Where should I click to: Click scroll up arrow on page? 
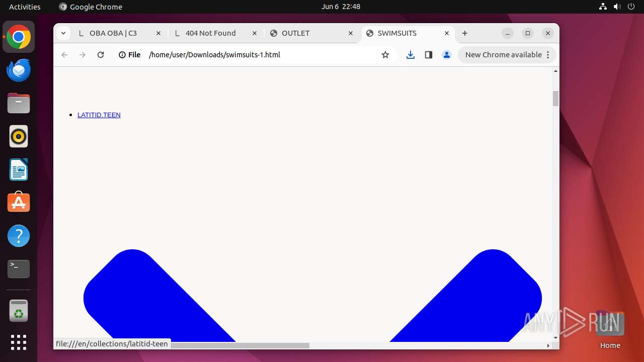555,71
